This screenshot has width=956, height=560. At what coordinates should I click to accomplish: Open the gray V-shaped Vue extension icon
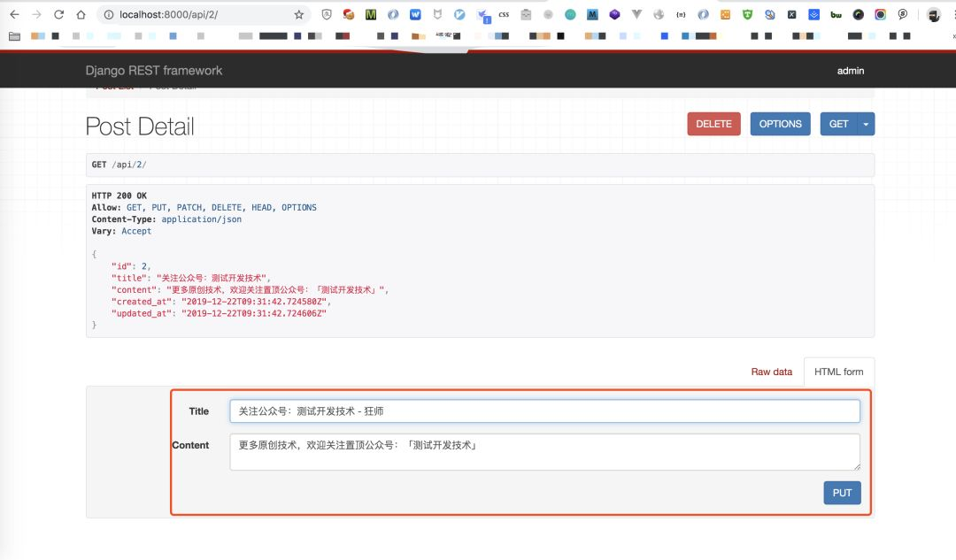click(x=636, y=15)
